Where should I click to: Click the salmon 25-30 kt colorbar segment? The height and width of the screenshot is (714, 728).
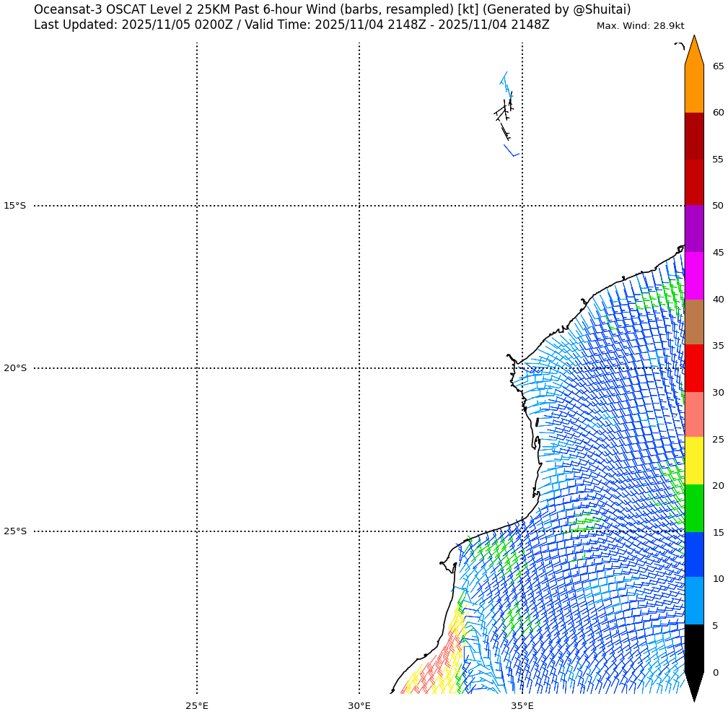click(x=693, y=415)
